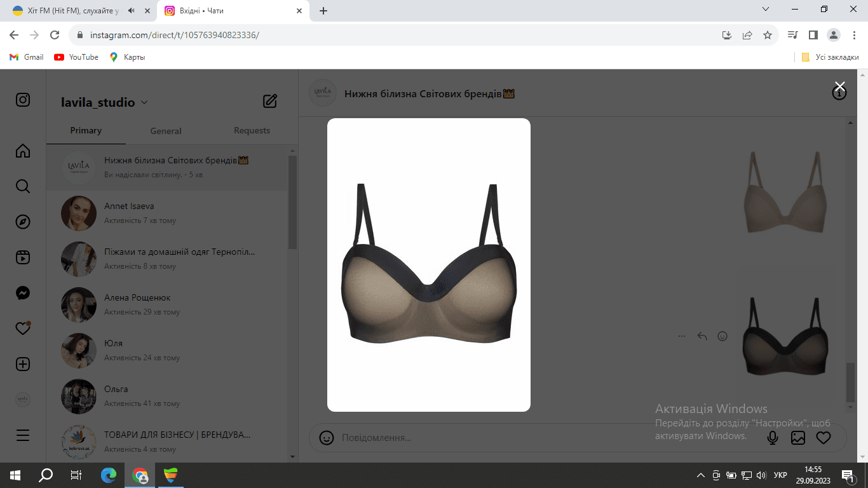Screen dimensions: 868x488
Task: Expand lavila_studio account switcher
Action: [104, 102]
